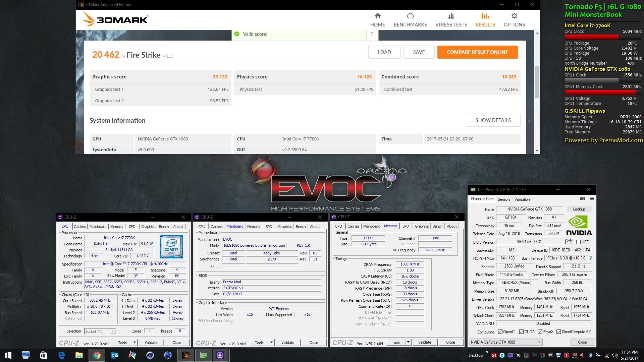Viewport: 644px width, 362px height.
Task: Toggle the UEFI checkbox in GPU-Z
Action: click(x=578, y=242)
